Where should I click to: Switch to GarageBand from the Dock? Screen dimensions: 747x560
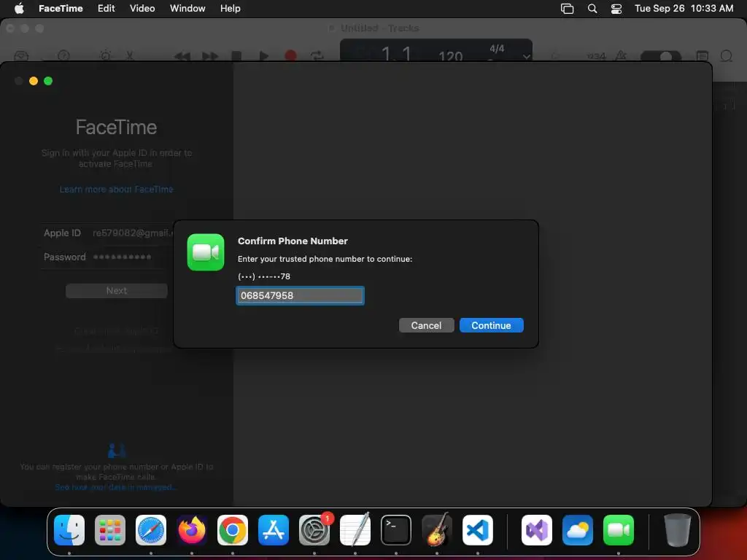click(x=437, y=530)
